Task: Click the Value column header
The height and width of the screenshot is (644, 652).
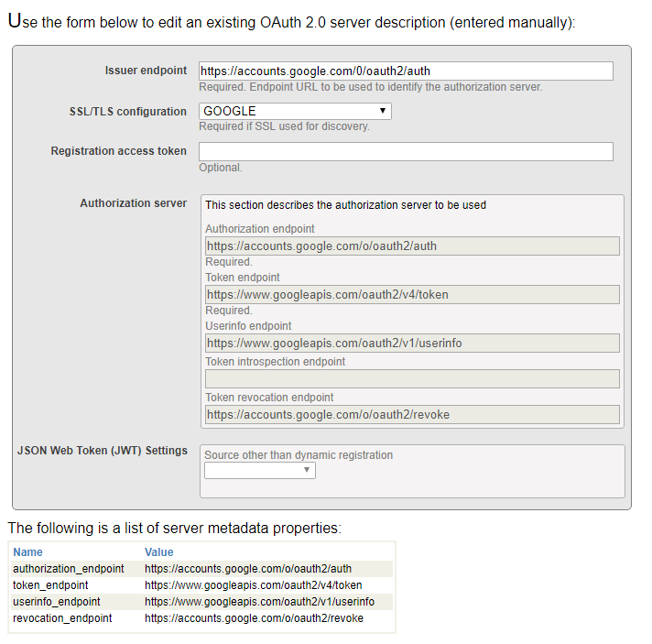Action: 159,552
